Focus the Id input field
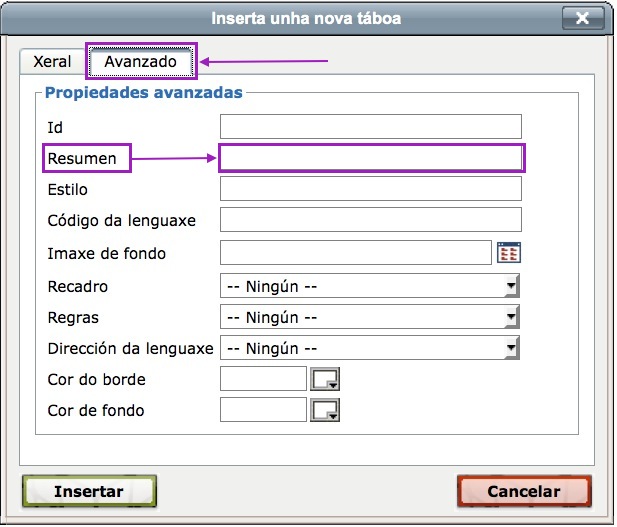The height and width of the screenshot is (527, 617). tap(372, 127)
